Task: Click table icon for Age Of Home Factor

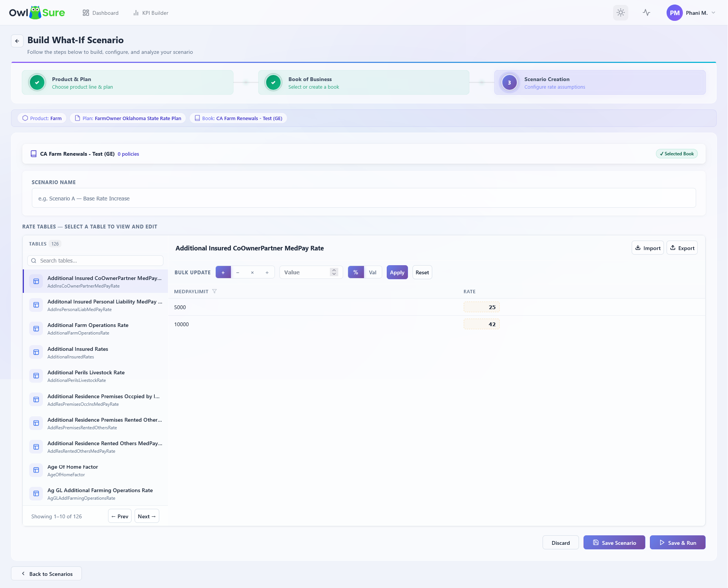Action: [x=36, y=470]
